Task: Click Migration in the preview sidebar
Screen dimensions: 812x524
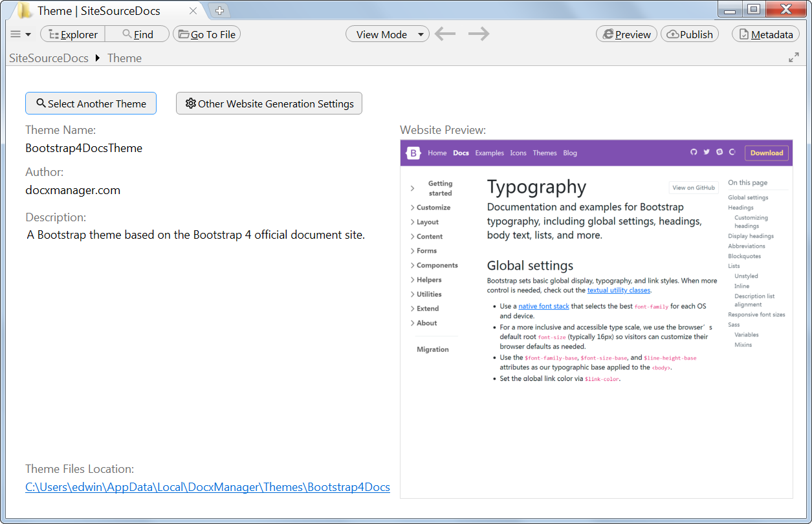Action: (x=433, y=349)
